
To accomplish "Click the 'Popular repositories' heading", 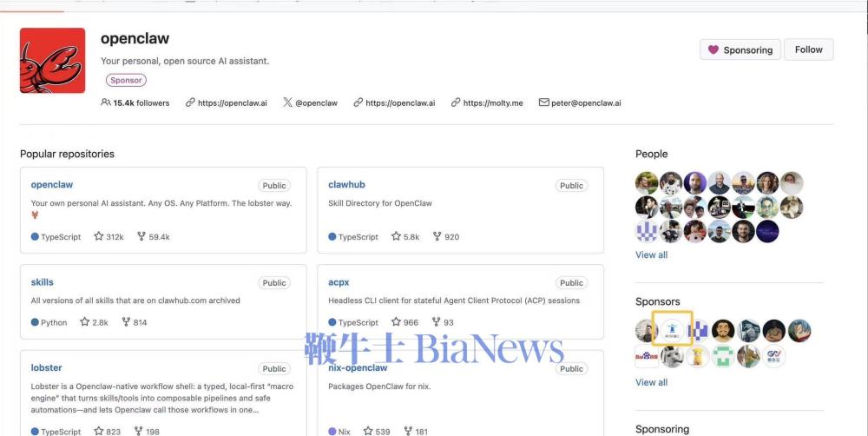I will pyautogui.click(x=67, y=154).
